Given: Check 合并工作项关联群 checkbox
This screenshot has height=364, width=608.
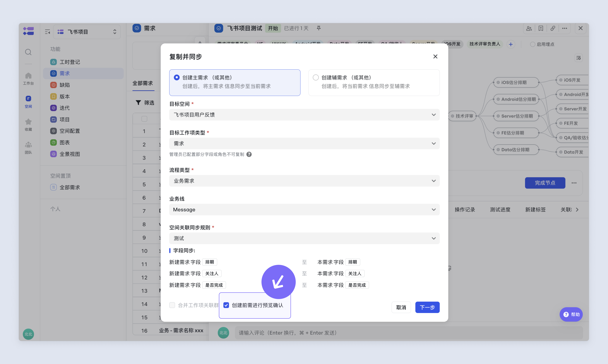Looking at the screenshot, I should (172, 305).
